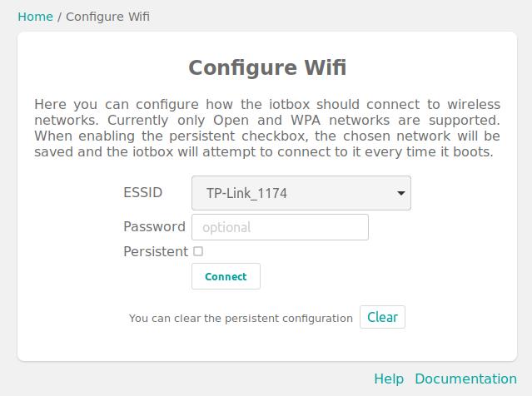This screenshot has height=396, width=532.
Task: Click the Configure Wifi page heading
Action: [x=266, y=67]
